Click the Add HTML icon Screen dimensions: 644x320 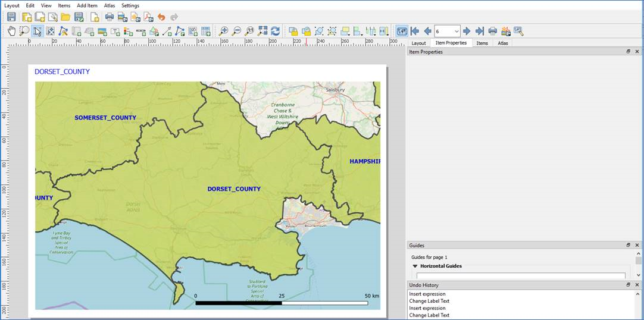tap(193, 31)
